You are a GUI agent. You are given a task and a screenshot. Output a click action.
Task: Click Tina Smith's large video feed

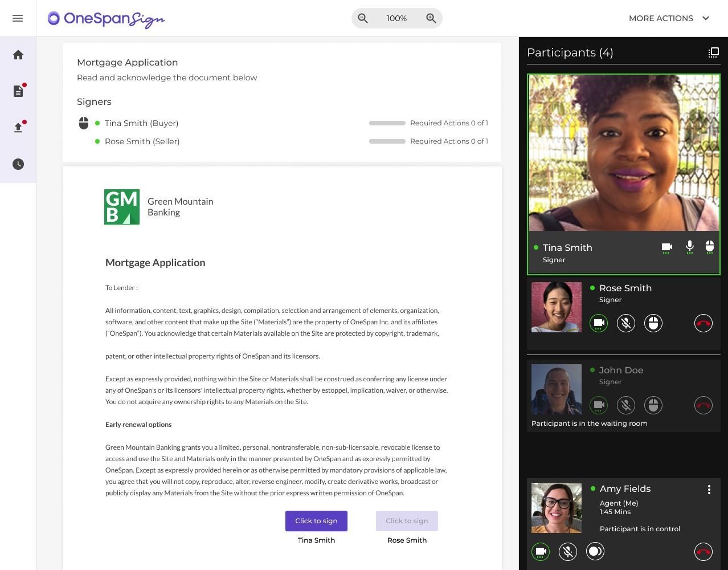(x=624, y=153)
